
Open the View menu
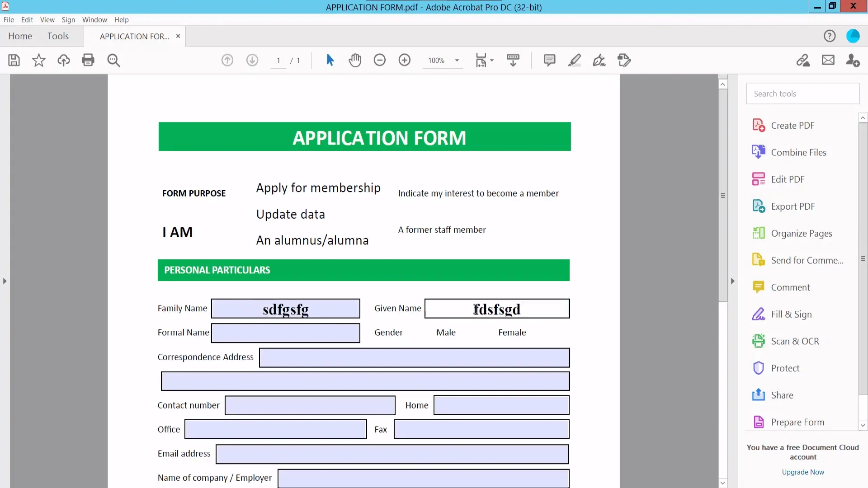click(47, 20)
